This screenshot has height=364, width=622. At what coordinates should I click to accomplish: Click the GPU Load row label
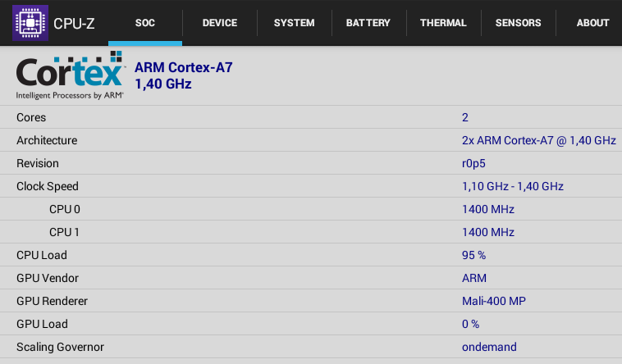click(x=42, y=324)
